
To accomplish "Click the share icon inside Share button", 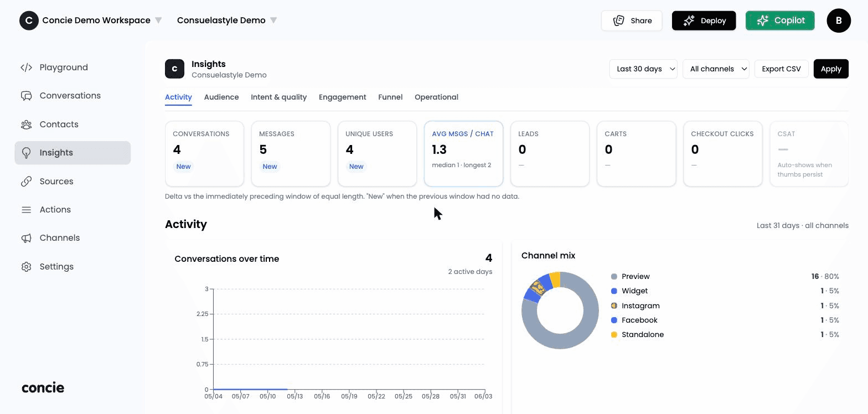I will (x=619, y=20).
